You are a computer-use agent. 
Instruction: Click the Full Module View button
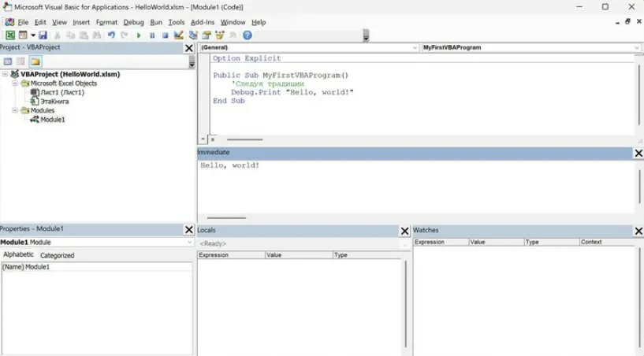click(x=213, y=139)
